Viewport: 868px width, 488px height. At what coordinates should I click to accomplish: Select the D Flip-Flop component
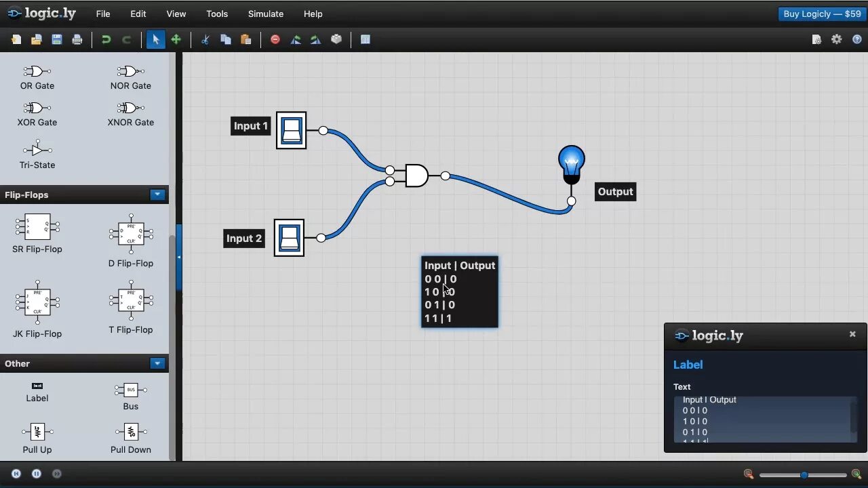click(130, 234)
